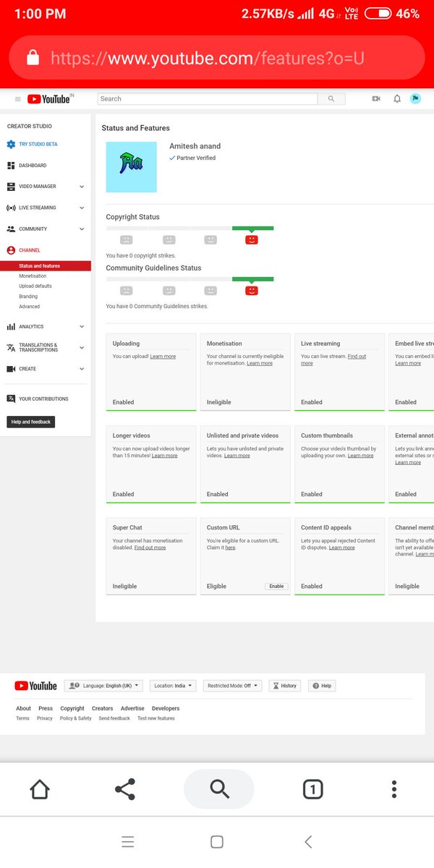Click the red happy face under Copyright Status

click(x=252, y=239)
